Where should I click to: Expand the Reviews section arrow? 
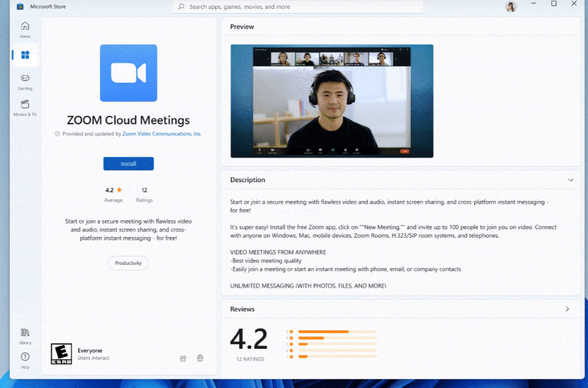[x=568, y=309]
